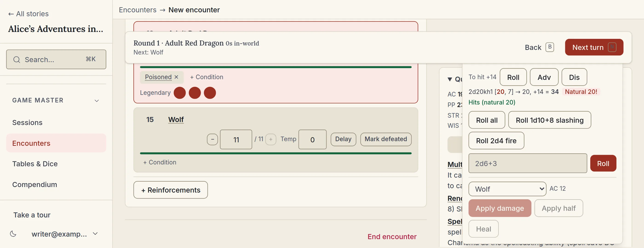The width and height of the screenshot is (644, 248).
Task: Go back to All stories
Action: tap(28, 14)
